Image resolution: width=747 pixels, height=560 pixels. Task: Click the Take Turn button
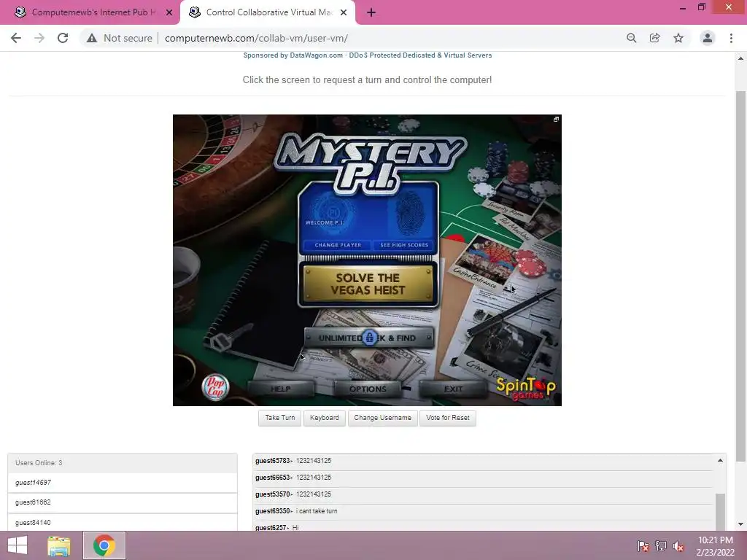(279, 418)
